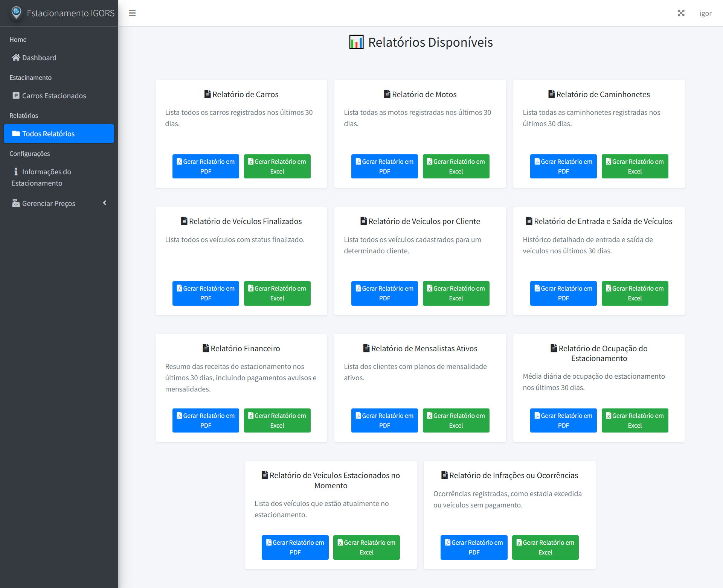Go to Carros Estacionados page

coord(54,96)
